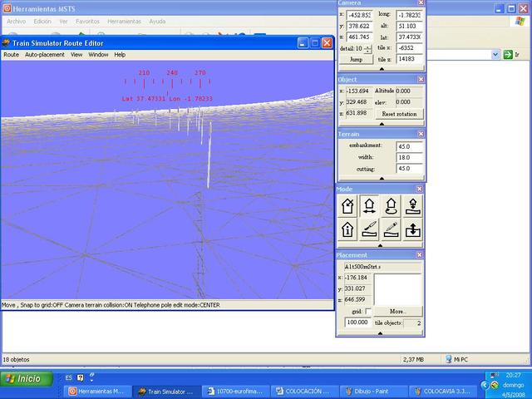Select the terrain height adjust icon

pyautogui.click(x=413, y=229)
